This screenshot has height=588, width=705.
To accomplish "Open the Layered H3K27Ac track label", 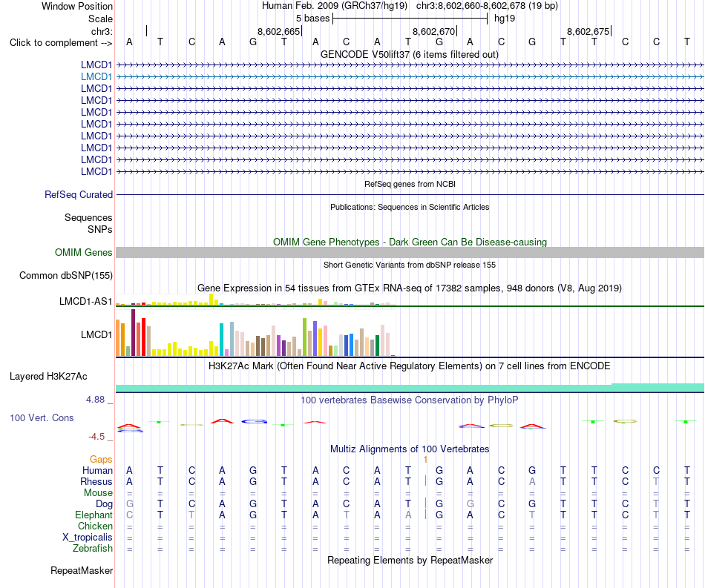I will coord(48,377).
